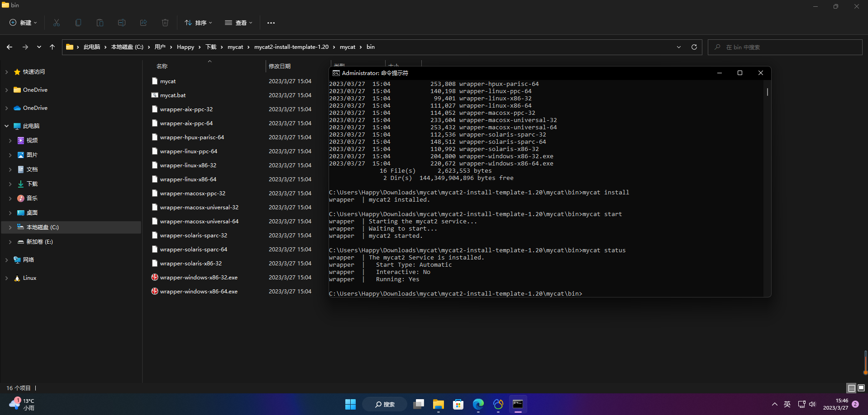Click the Paste clipboard icon
Screen dimensions: 868x415
(100, 23)
